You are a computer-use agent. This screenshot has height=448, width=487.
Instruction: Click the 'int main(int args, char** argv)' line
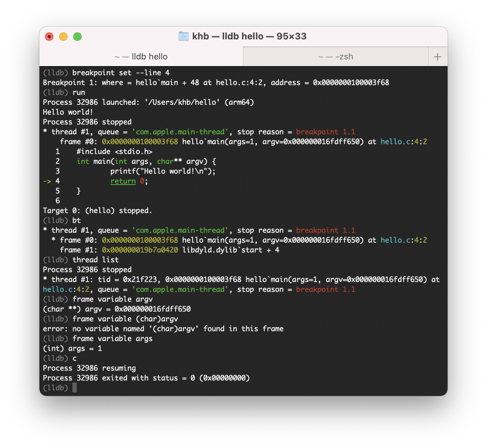point(146,161)
